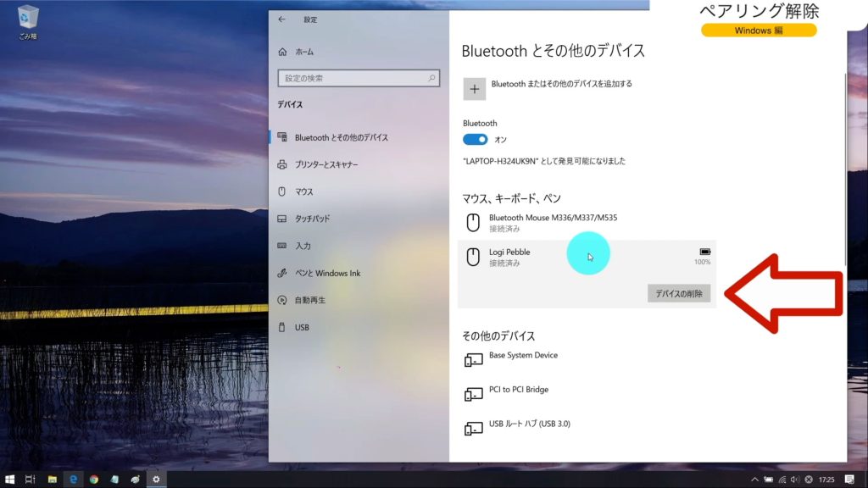Click the Settings gear on taskbar
Viewport: 868px width, 488px height.
pyautogui.click(x=156, y=480)
